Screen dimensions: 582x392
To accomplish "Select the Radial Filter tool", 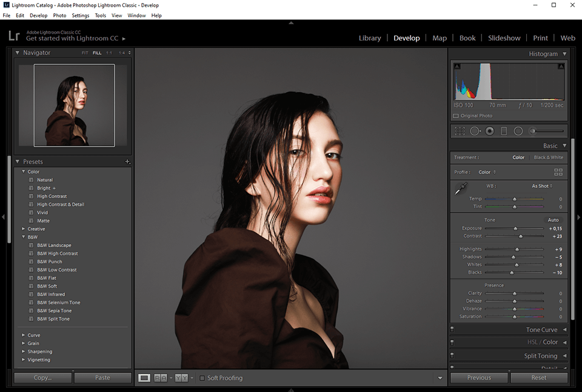I will [x=518, y=130].
